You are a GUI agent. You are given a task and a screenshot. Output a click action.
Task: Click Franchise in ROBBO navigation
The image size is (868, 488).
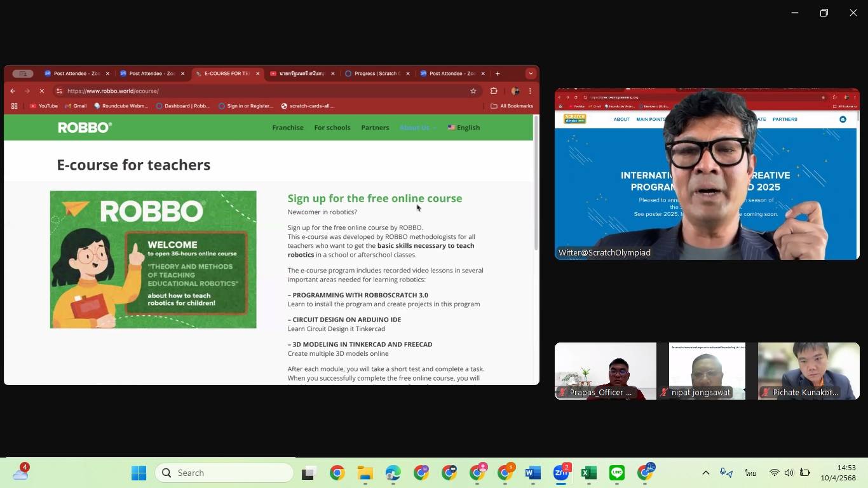click(x=288, y=128)
